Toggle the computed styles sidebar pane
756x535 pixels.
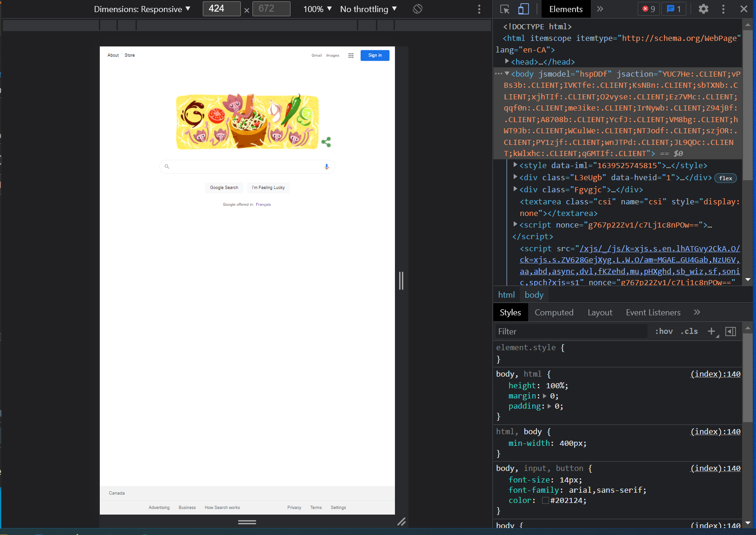pyautogui.click(x=730, y=331)
